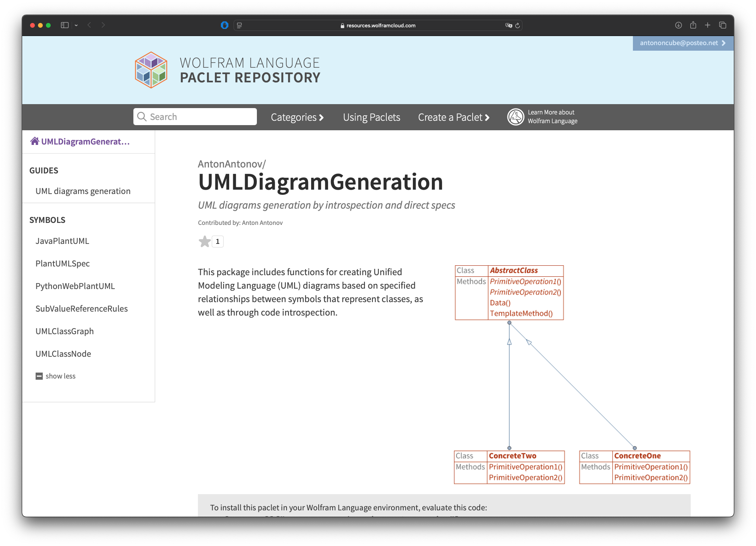Viewport: 756px width, 546px height.
Task: Click the home icon beside UMLDiagramGeneration
Action: [35, 141]
